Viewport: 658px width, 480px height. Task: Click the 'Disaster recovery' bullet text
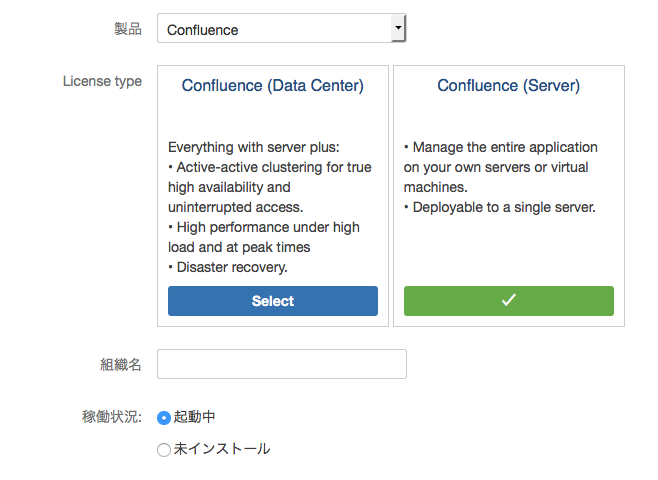232,267
